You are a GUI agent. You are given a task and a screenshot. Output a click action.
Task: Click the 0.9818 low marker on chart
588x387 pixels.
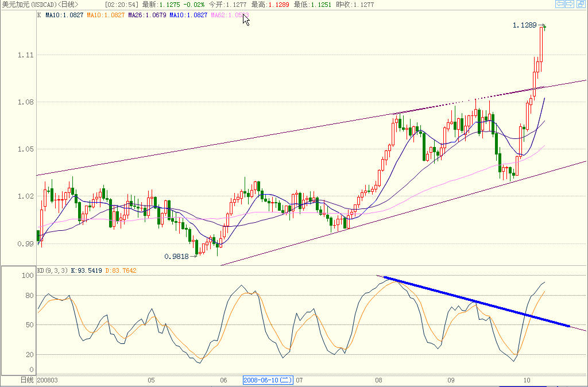(176, 257)
